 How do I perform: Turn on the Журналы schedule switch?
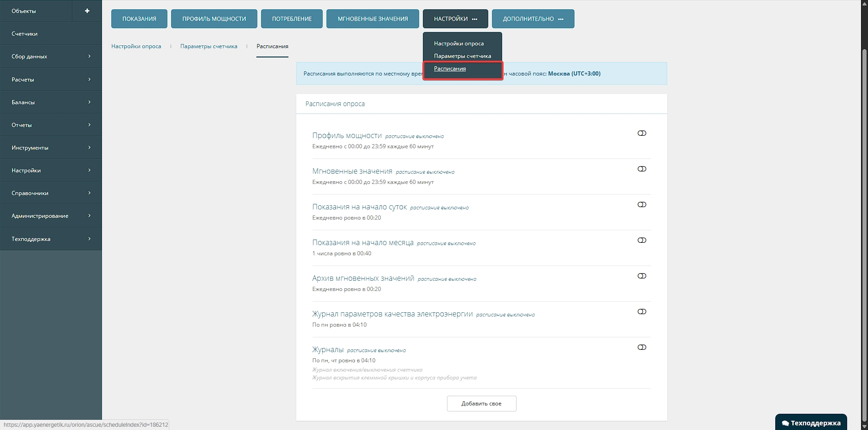[642, 348]
